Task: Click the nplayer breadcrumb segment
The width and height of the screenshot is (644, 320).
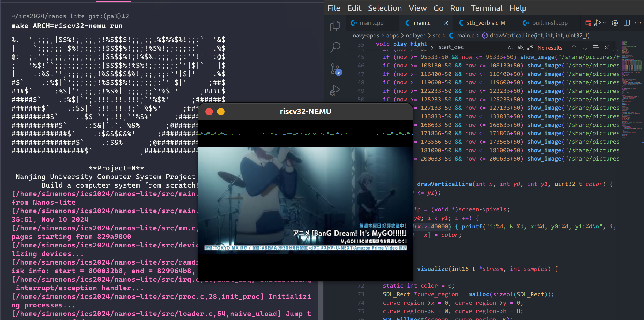Action: pos(415,36)
